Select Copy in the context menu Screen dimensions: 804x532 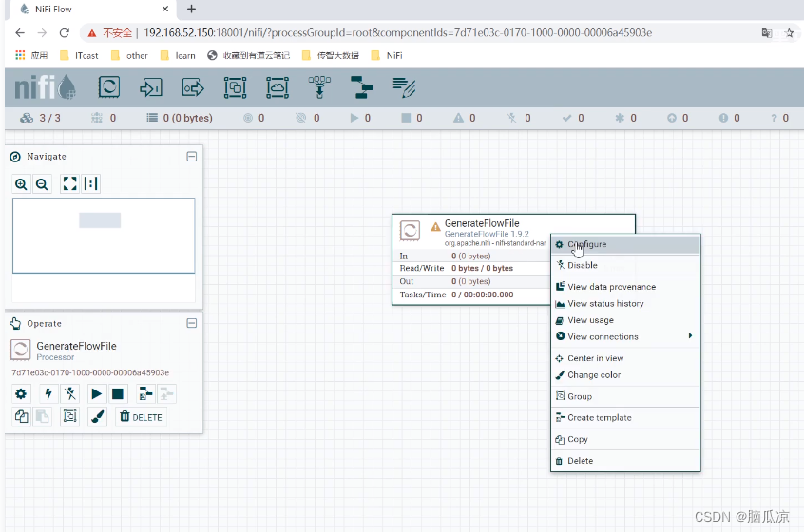pos(625,439)
